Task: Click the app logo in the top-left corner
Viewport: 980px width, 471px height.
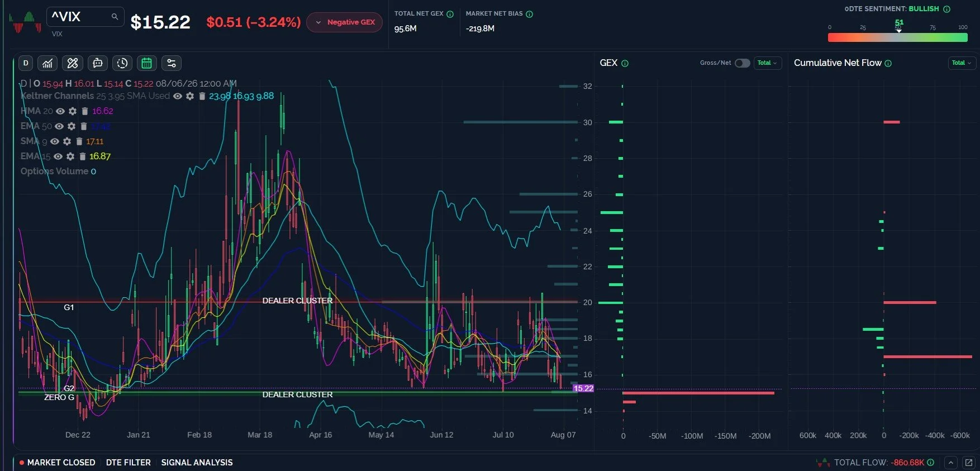Action: (x=25, y=22)
